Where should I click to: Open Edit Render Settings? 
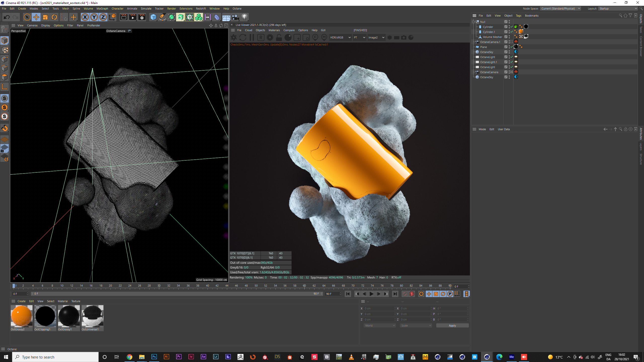click(x=142, y=17)
